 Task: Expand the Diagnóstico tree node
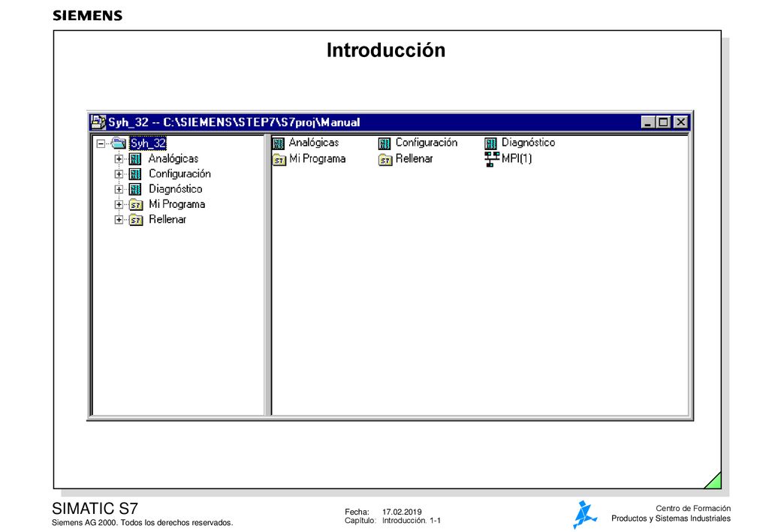click(119, 189)
